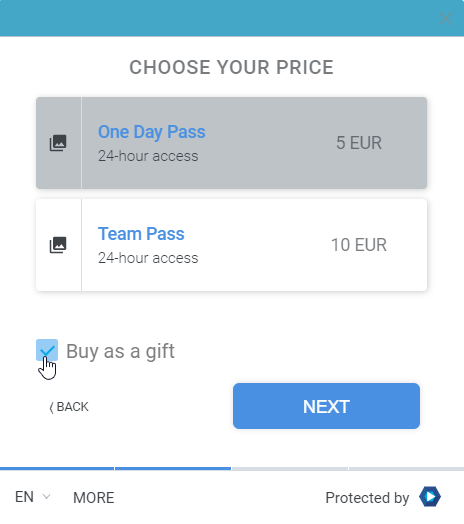The image size is (464, 524).
Task: Click the Team Pass title link
Action: click(x=141, y=234)
